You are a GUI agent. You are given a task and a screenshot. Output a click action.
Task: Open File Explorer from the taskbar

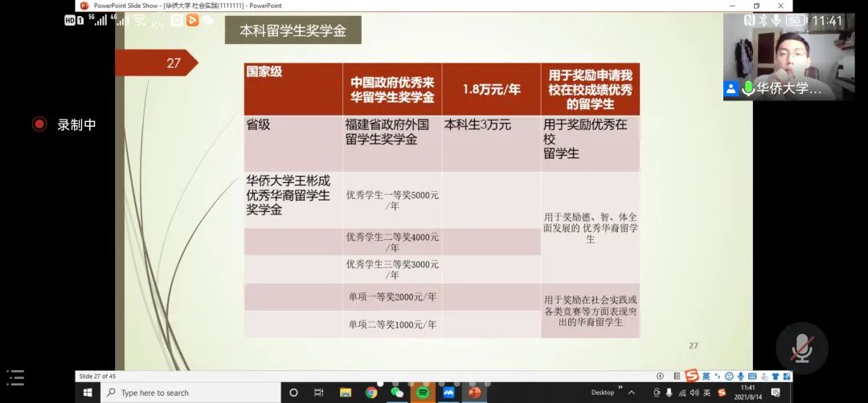(346, 393)
